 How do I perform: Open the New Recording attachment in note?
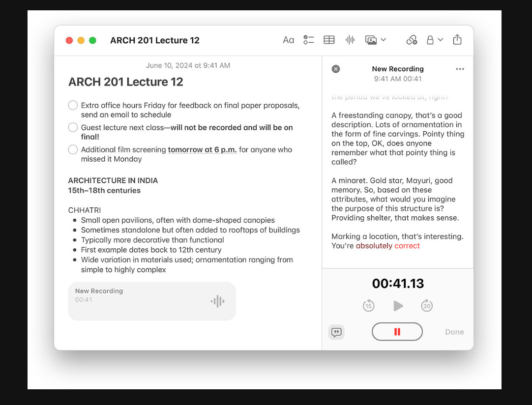pos(152,301)
